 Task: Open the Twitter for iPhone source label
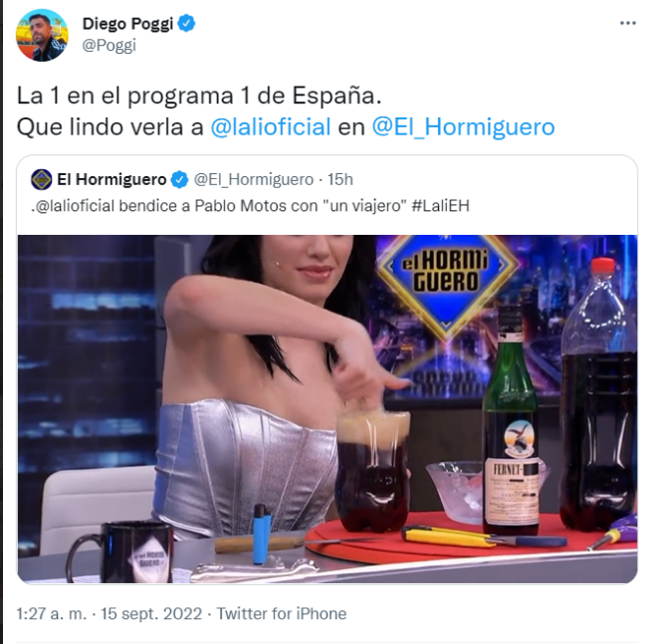282,613
